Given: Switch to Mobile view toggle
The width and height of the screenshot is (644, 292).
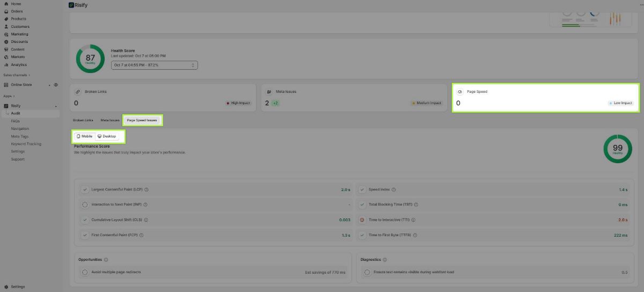Looking at the screenshot, I should tap(85, 136).
